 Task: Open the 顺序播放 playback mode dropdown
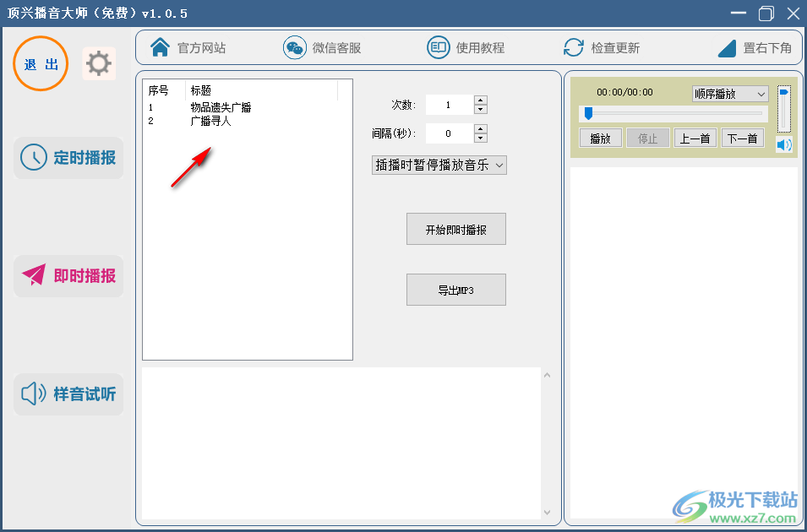pyautogui.click(x=729, y=94)
